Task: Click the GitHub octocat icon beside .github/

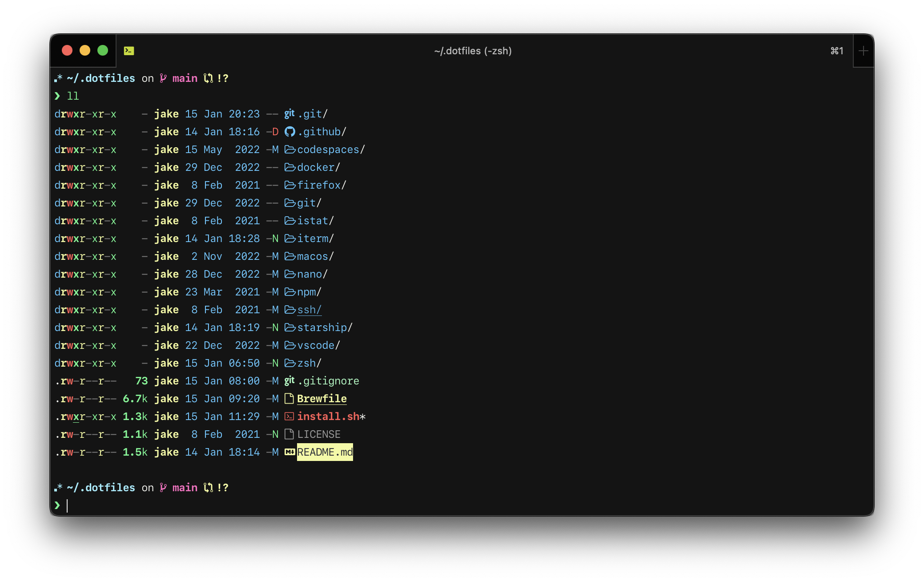Action: click(x=289, y=132)
